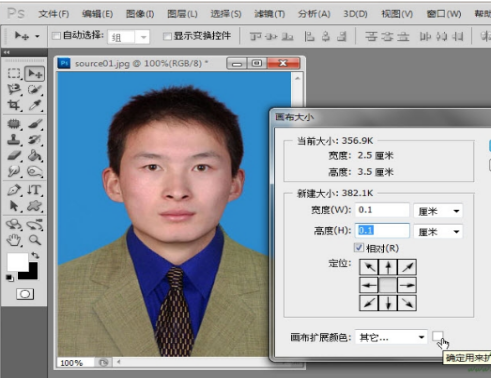
Task: Swap foreground and background colors
Action: click(x=35, y=256)
